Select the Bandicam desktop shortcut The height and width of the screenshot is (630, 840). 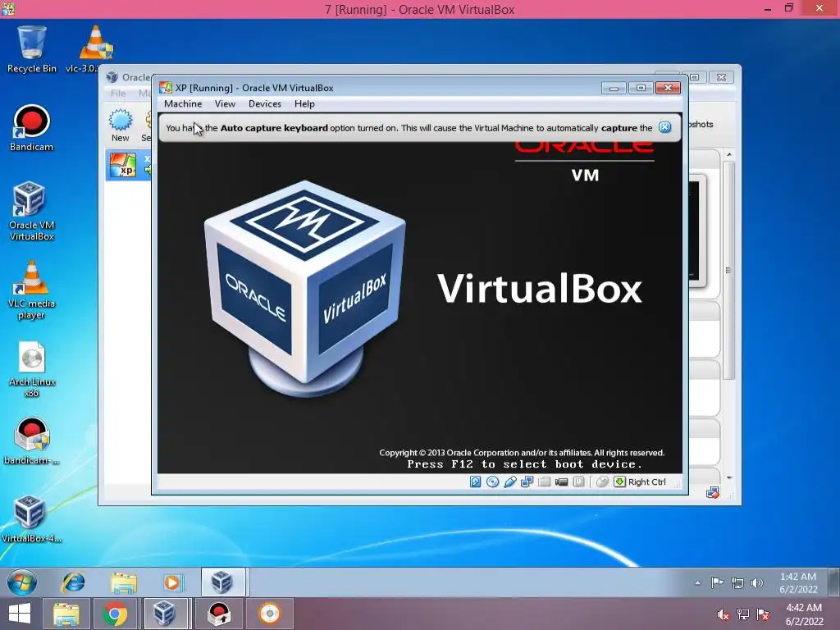pyautogui.click(x=32, y=127)
